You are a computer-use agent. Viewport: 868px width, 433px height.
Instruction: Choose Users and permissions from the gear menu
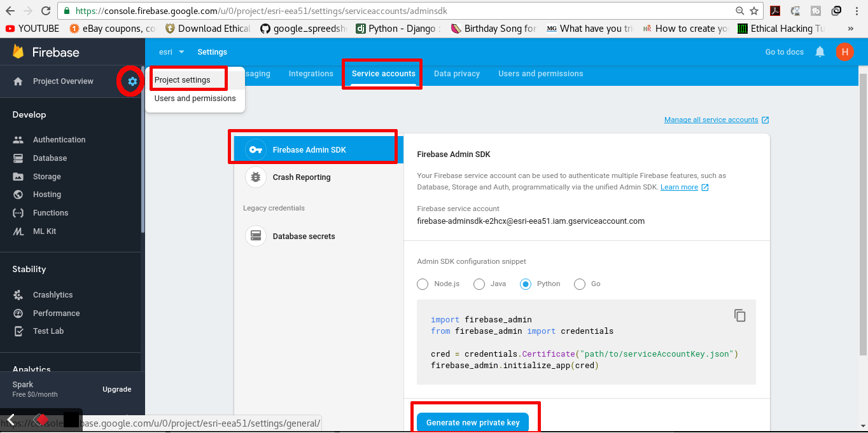[195, 99]
